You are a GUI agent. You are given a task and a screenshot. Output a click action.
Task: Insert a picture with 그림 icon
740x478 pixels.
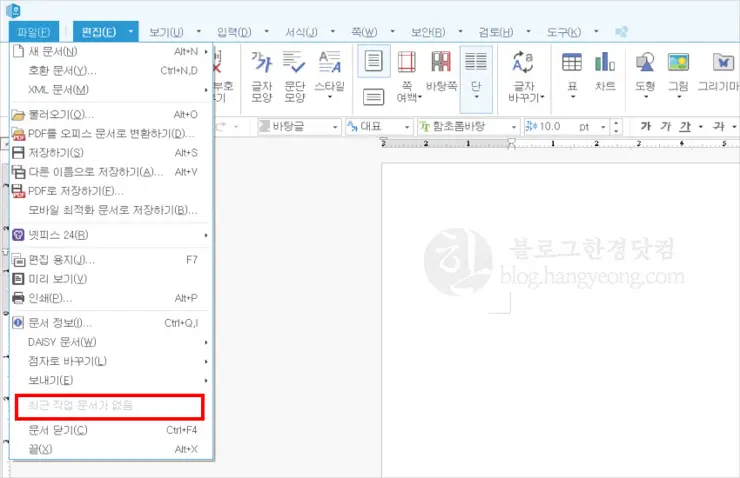[678, 75]
